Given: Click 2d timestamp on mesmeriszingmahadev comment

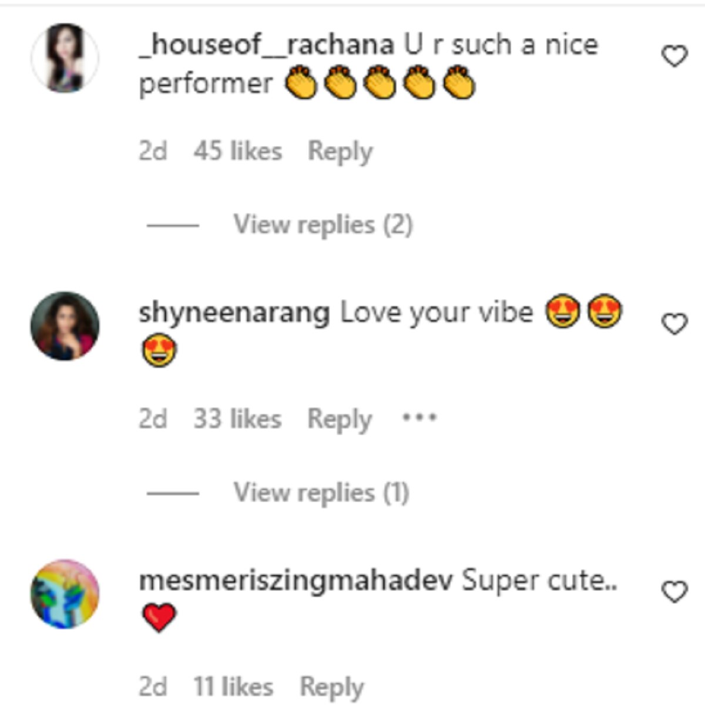Looking at the screenshot, I should [153, 687].
